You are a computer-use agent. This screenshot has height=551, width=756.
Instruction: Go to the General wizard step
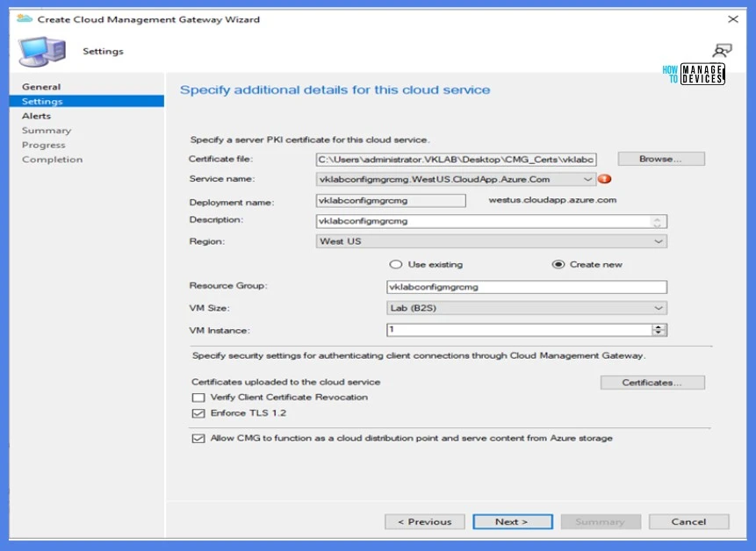pos(41,87)
